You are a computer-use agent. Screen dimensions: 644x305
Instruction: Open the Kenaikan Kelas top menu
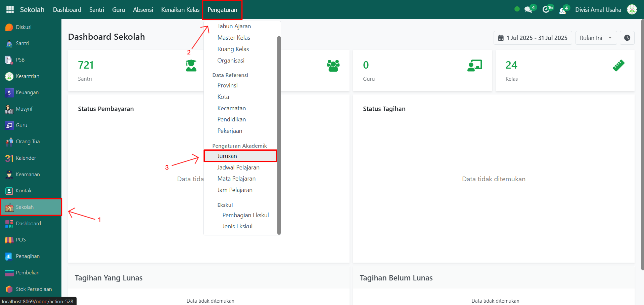click(x=180, y=9)
